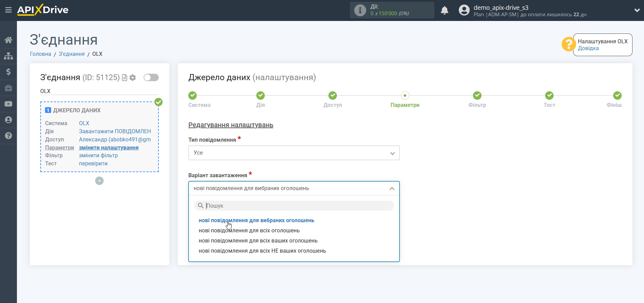The width and height of the screenshot is (644, 303).
Task: Click the green check on data source block
Action: tap(158, 102)
